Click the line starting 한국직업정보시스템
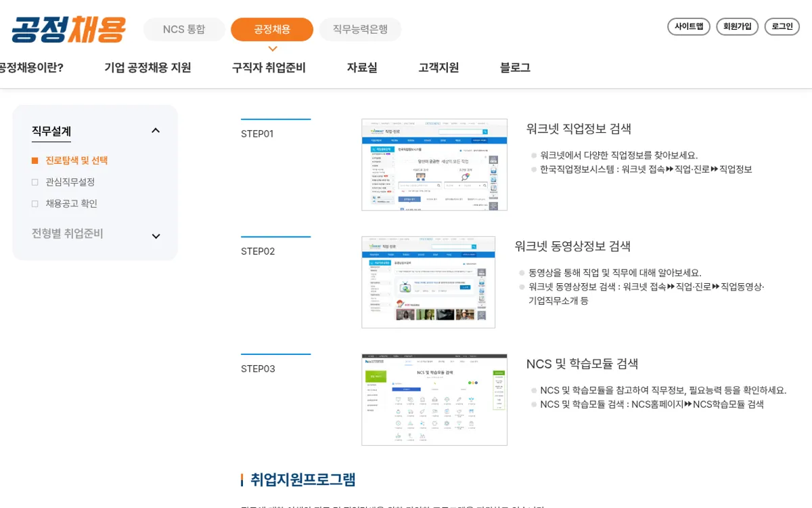The height and width of the screenshot is (508, 812). [x=646, y=169]
